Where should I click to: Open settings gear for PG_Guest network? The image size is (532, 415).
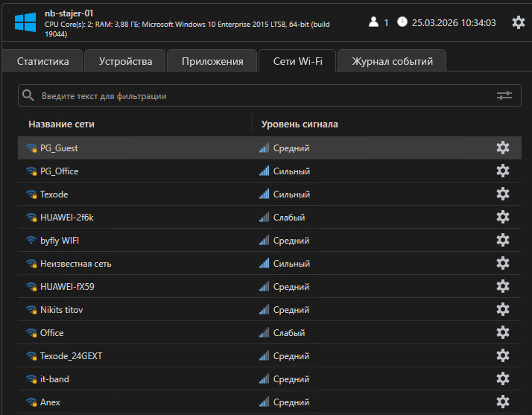pyautogui.click(x=503, y=148)
